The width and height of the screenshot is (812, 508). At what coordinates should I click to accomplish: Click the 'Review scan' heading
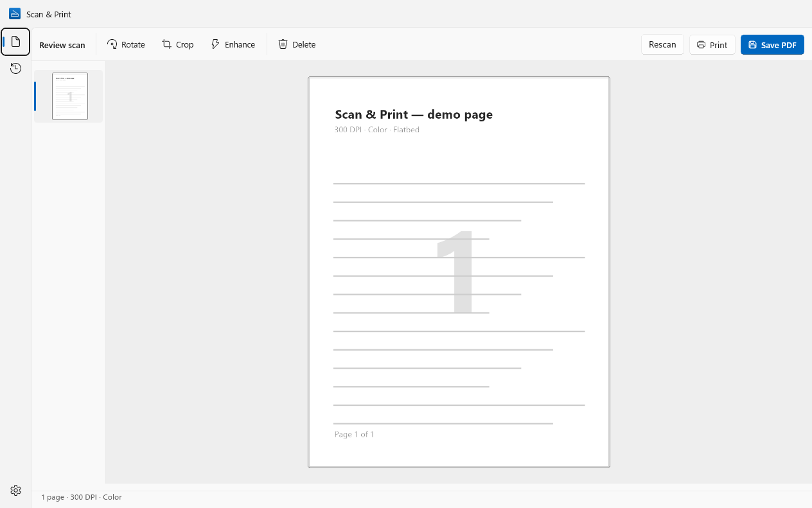(62, 45)
